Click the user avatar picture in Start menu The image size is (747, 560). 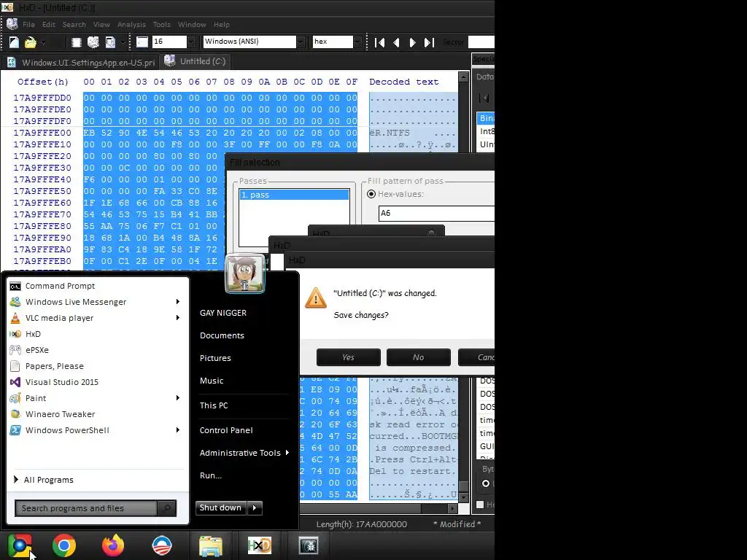tap(245, 273)
